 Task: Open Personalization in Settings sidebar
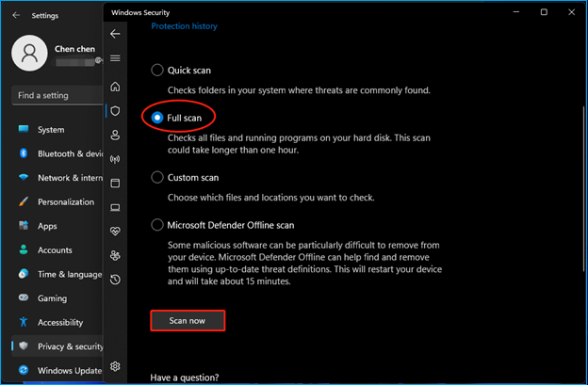coord(65,201)
